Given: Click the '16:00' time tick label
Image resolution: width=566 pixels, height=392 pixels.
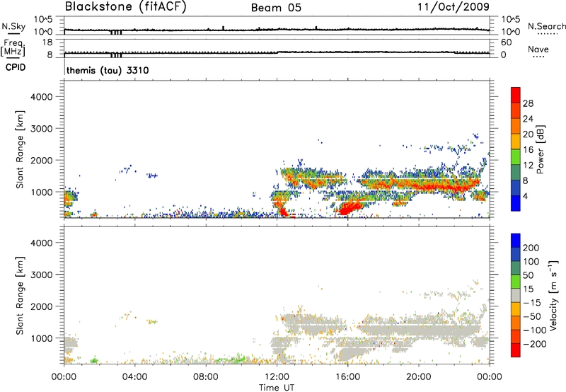Looking at the screenshot, I should pyautogui.click(x=347, y=377).
